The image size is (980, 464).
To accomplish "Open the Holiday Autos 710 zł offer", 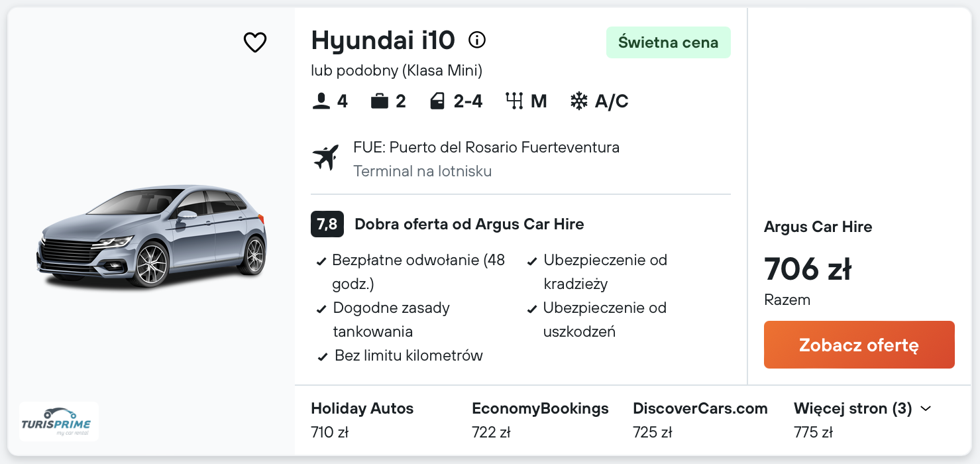I will coord(362,420).
